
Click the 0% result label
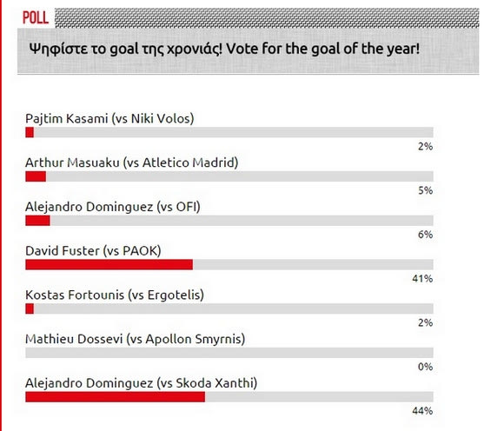[425, 367]
